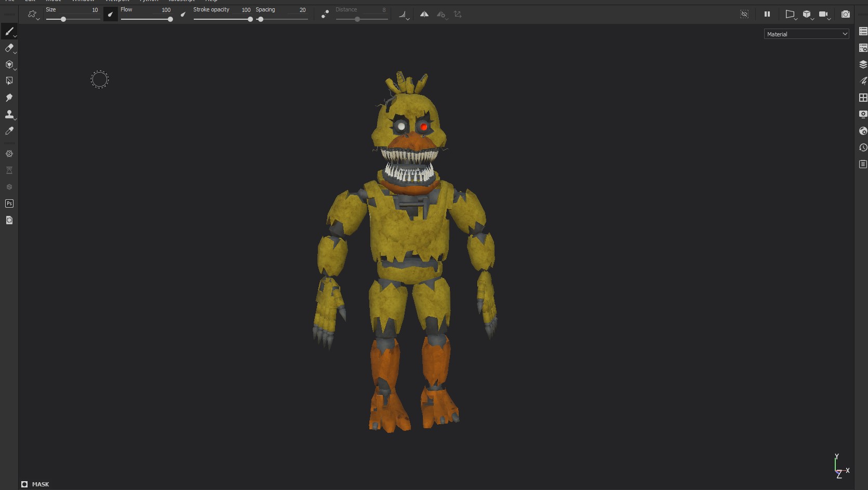Image resolution: width=868 pixels, height=490 pixels.
Task: Toggle the symmetry icon
Action: pyautogui.click(x=424, y=15)
